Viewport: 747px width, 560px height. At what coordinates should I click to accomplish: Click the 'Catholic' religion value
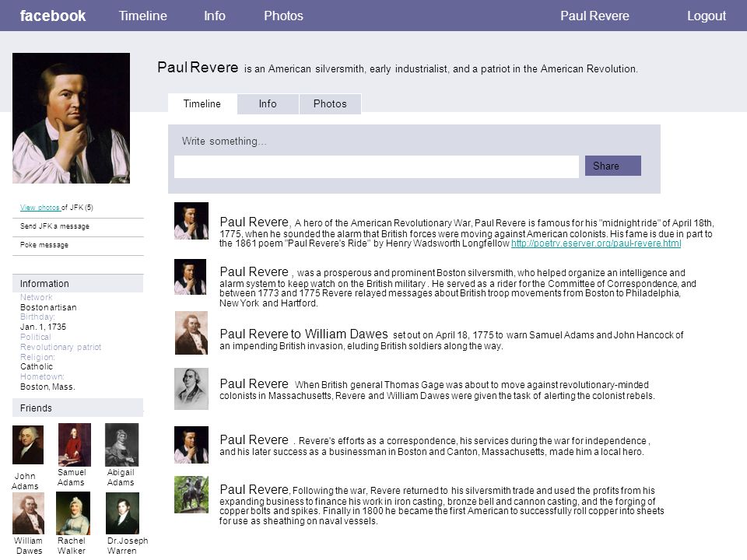tap(37, 366)
